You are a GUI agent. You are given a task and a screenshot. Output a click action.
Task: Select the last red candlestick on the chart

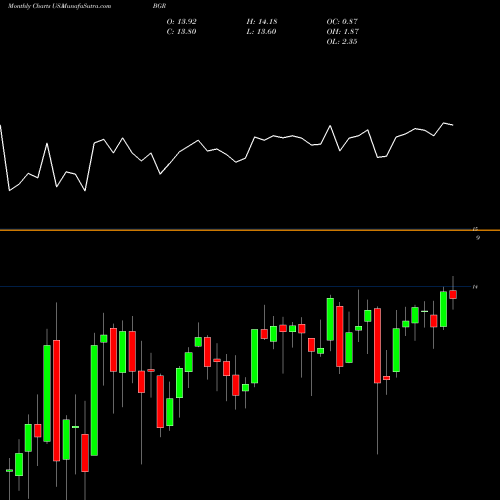pyautogui.click(x=453, y=294)
